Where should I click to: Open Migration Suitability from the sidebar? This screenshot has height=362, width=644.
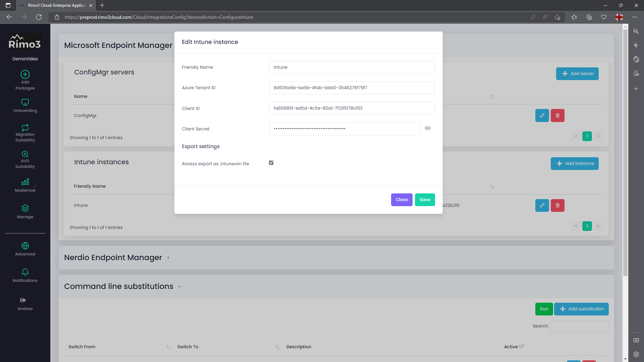[25, 128]
